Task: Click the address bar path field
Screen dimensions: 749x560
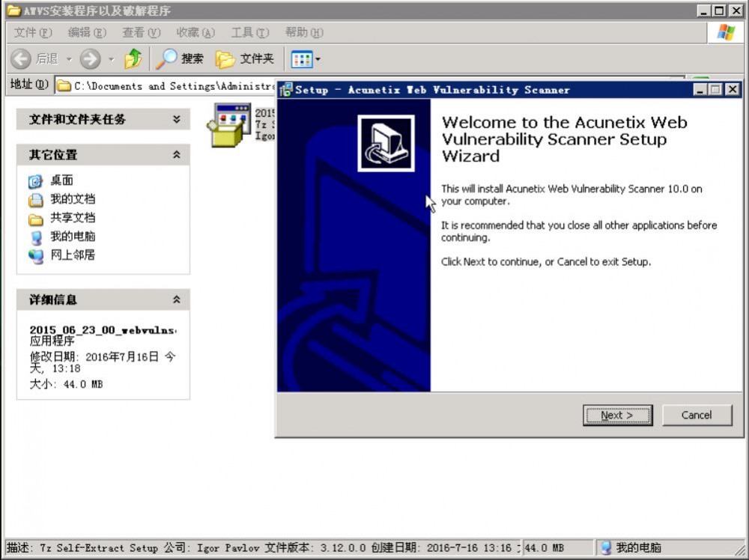Action: point(166,86)
